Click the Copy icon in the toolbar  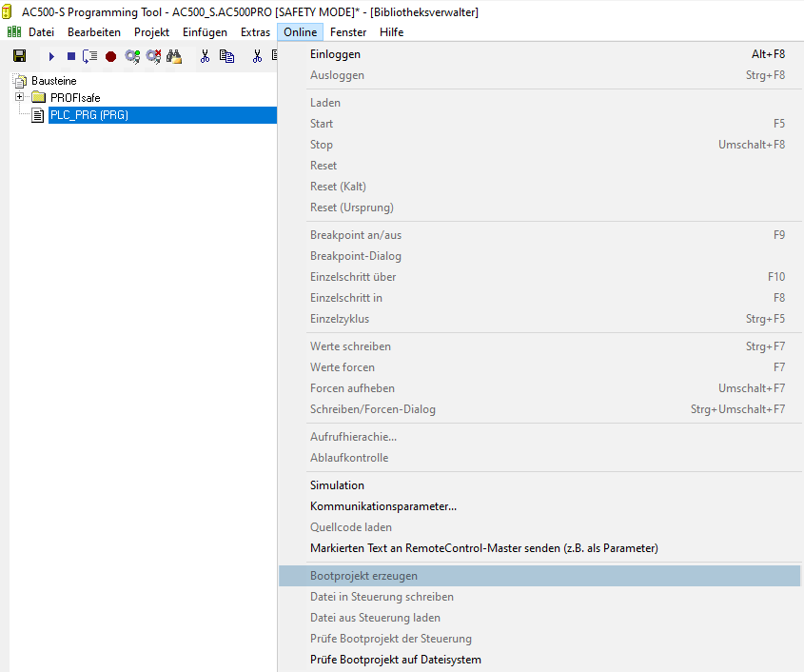(x=226, y=57)
